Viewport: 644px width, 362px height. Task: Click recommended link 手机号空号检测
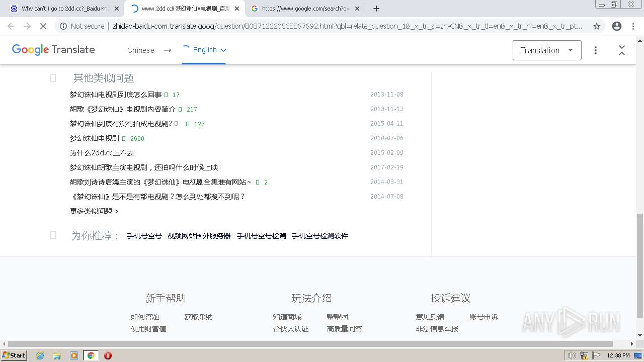click(x=262, y=236)
